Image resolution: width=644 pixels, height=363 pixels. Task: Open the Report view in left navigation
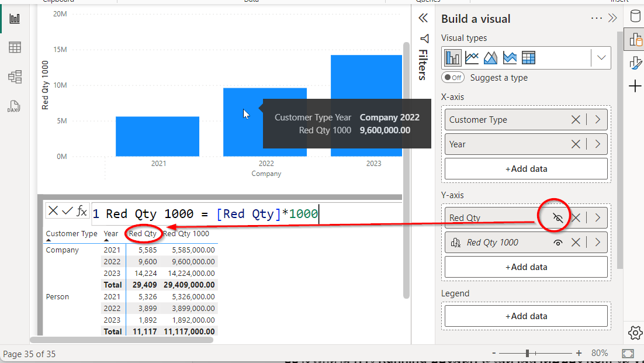pyautogui.click(x=14, y=18)
